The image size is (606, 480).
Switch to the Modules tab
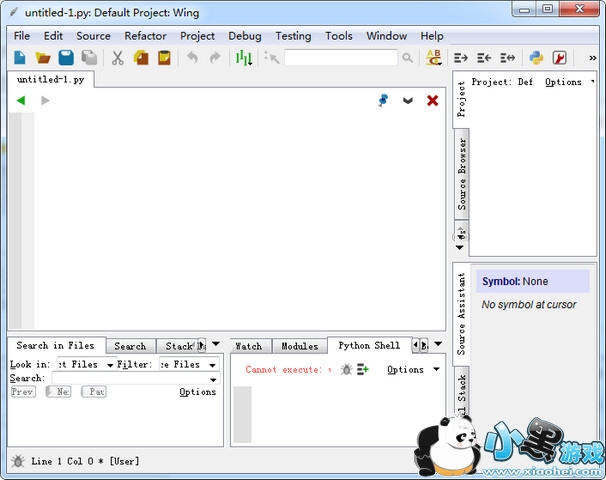300,346
